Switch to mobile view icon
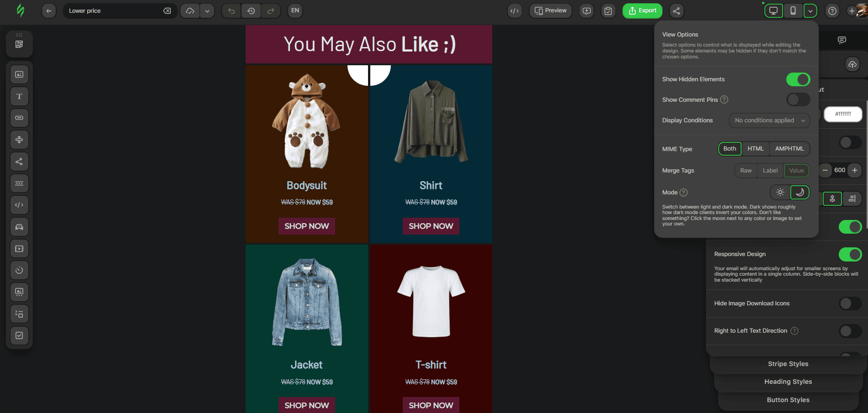This screenshot has width=868, height=413. [793, 10]
